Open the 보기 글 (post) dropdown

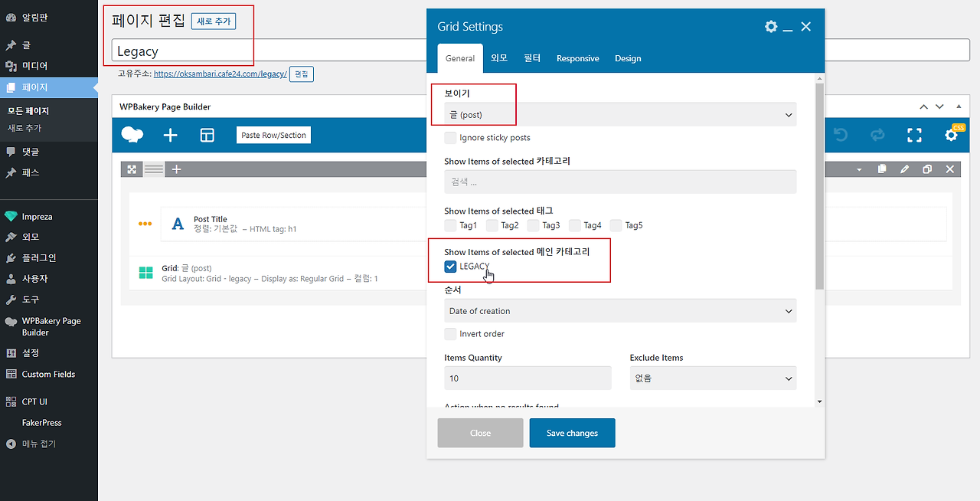pos(620,114)
